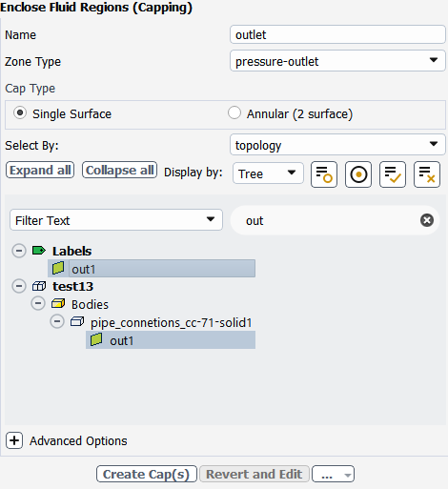Click out1 face icon under pipe_connetions body
448x489 pixels.
click(96, 339)
